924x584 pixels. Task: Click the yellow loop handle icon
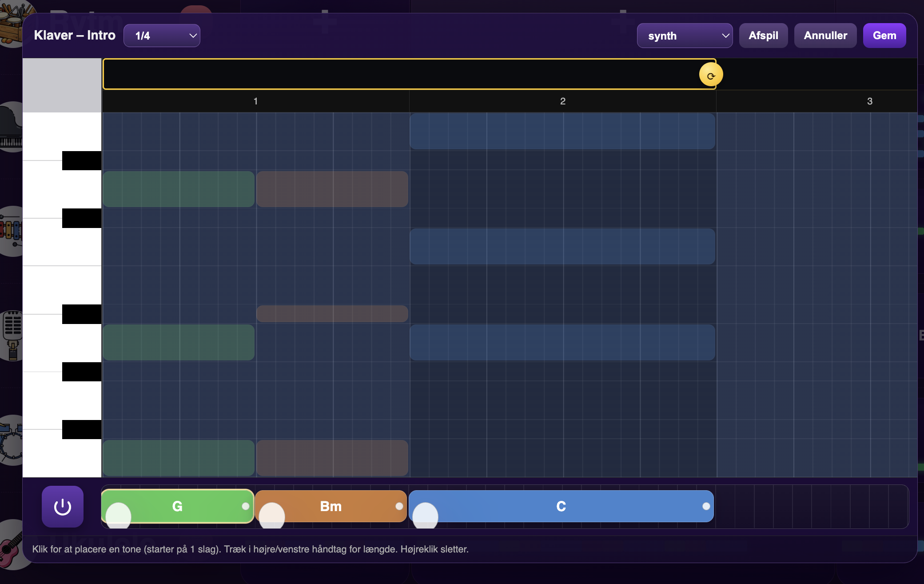(x=711, y=75)
